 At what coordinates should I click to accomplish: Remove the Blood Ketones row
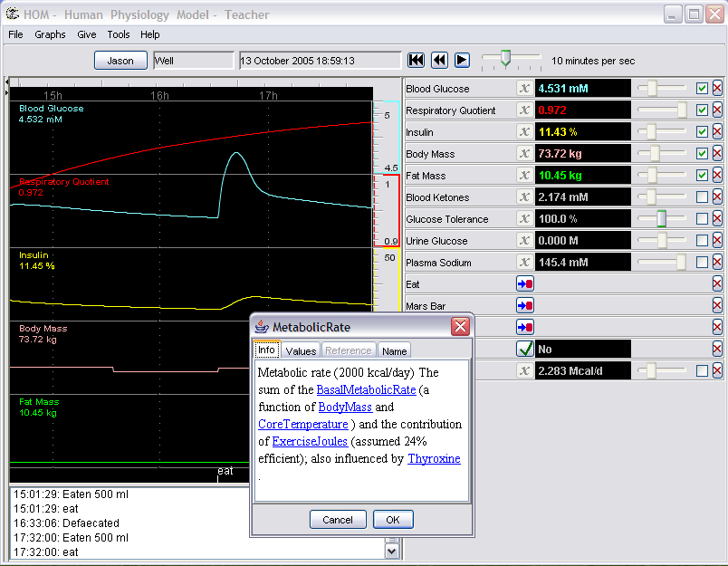[x=717, y=197]
